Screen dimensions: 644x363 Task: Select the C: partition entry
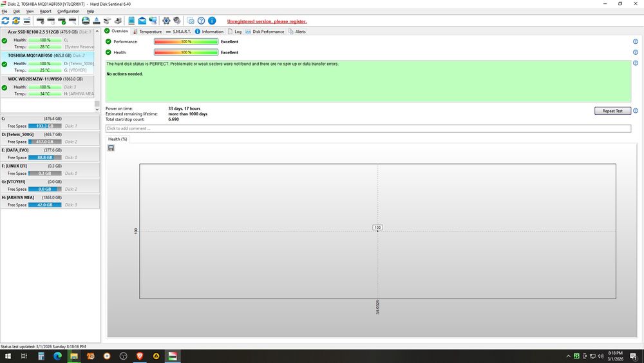coord(50,122)
